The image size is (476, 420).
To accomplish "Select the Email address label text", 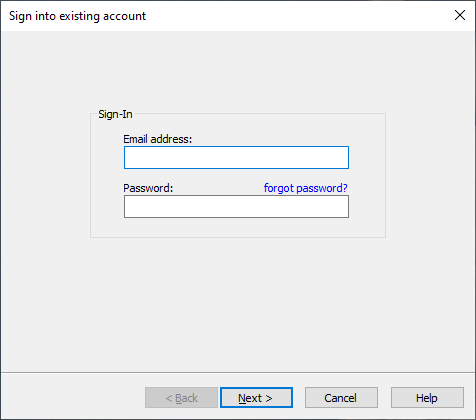I will (x=158, y=139).
